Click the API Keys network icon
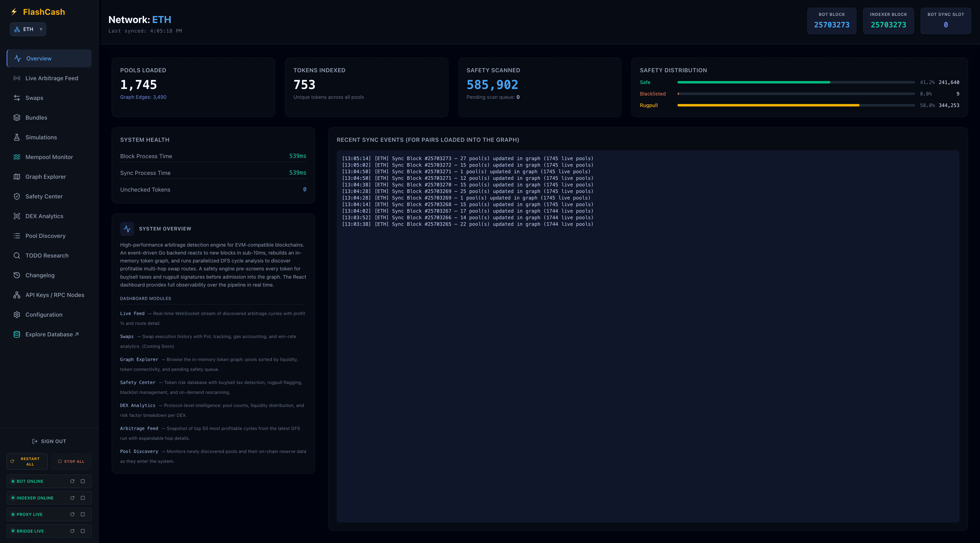Screen dimensions: 980x543 (17, 295)
